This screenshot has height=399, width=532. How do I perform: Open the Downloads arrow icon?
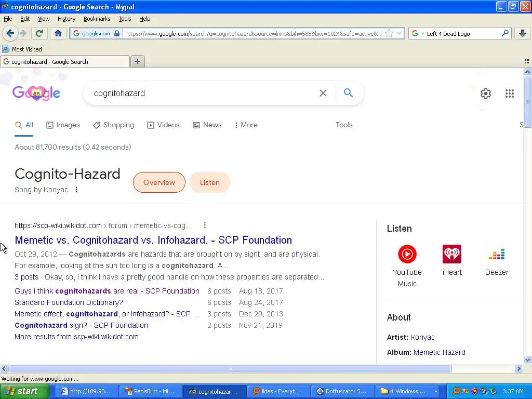coord(523,33)
